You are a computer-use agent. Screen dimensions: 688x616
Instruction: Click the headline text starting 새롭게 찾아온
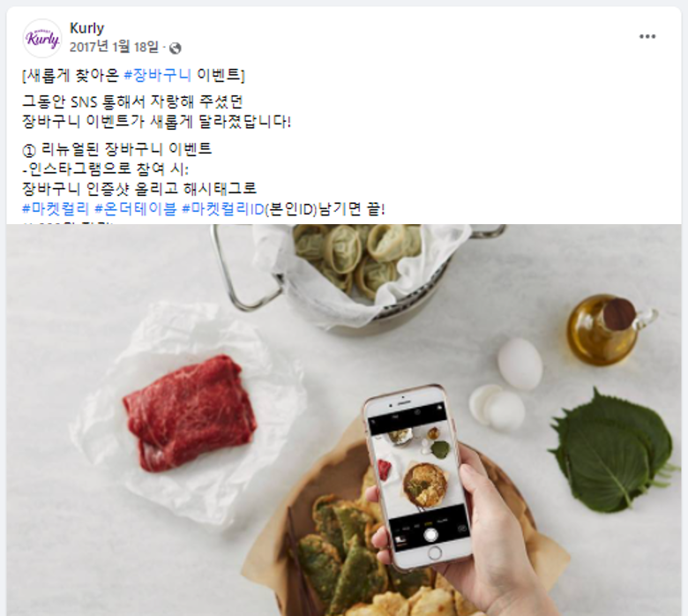(133, 75)
